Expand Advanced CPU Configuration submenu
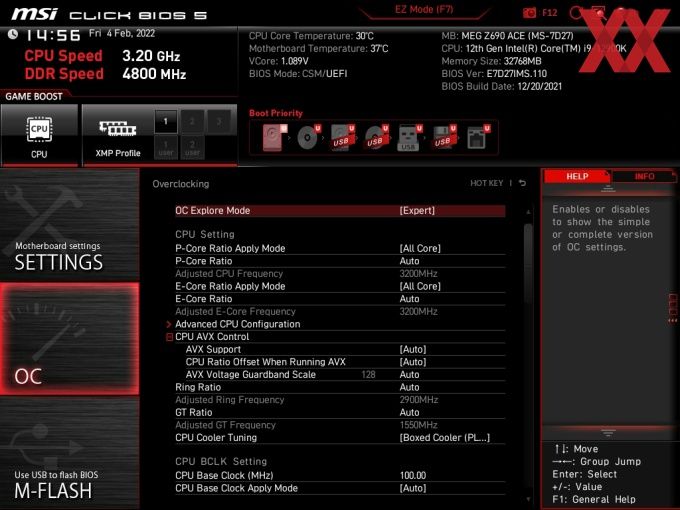The height and width of the screenshot is (510, 680). pos(237,324)
